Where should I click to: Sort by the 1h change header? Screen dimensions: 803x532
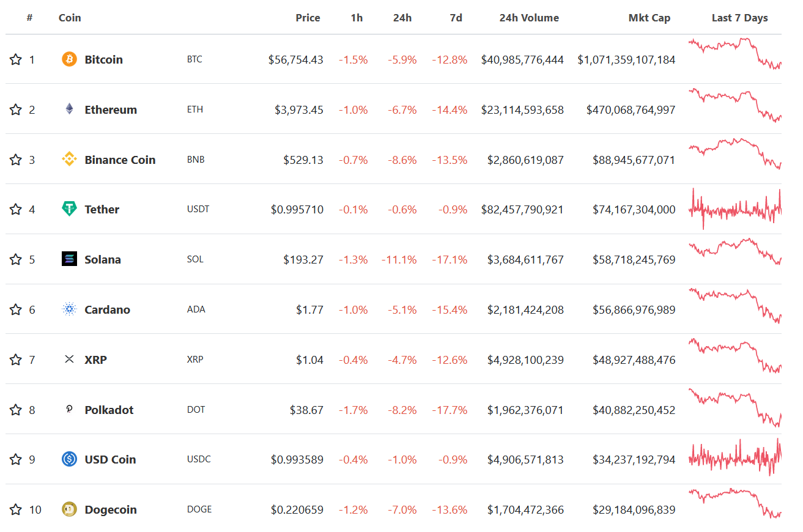tap(357, 18)
